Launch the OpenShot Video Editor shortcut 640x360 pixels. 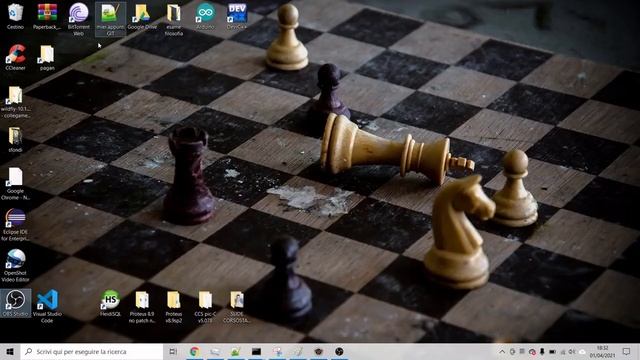pyautogui.click(x=15, y=265)
